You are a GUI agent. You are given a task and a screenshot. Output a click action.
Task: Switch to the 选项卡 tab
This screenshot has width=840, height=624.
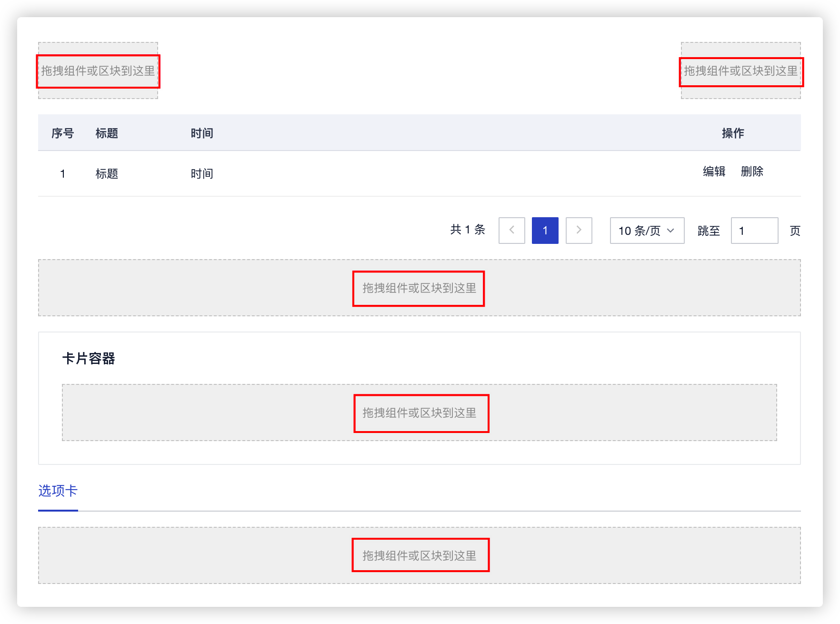[58, 491]
